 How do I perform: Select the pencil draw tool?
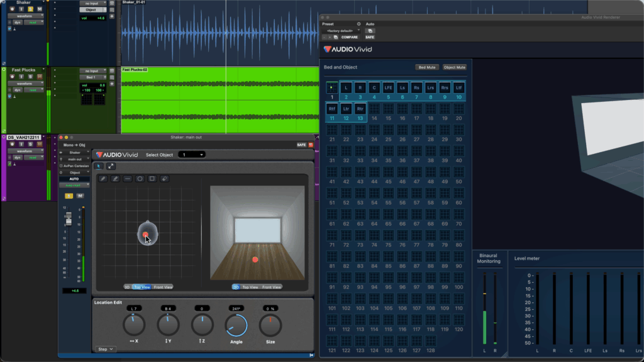pyautogui.click(x=103, y=179)
